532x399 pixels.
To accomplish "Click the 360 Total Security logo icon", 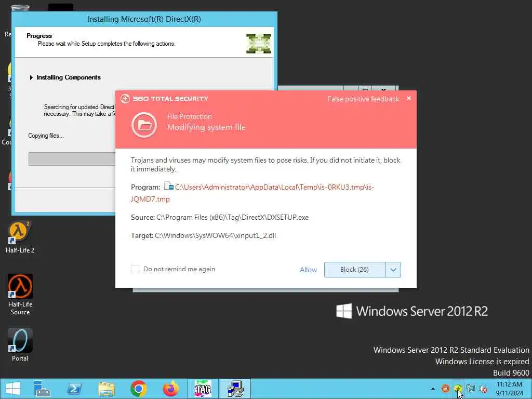I will pos(125,98).
